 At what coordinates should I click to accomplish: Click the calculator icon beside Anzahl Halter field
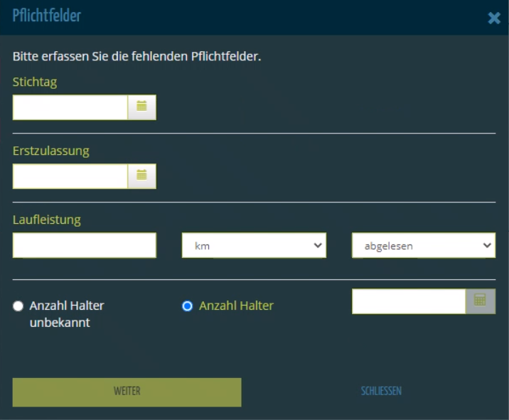click(x=481, y=301)
